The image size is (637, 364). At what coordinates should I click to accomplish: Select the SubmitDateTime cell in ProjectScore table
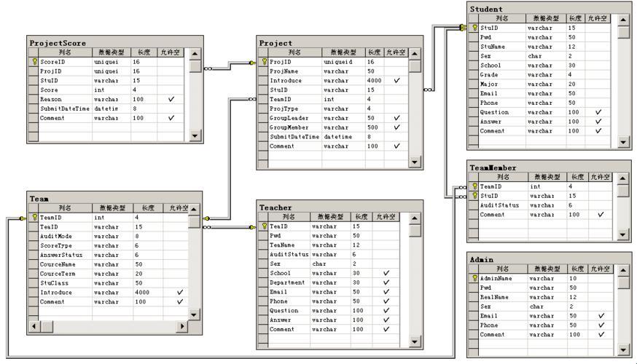point(65,108)
